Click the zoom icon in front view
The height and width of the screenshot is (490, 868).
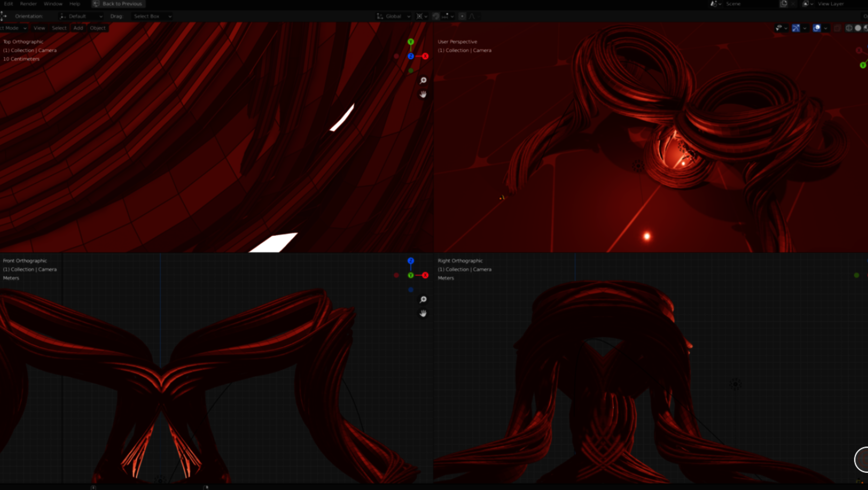[423, 299]
